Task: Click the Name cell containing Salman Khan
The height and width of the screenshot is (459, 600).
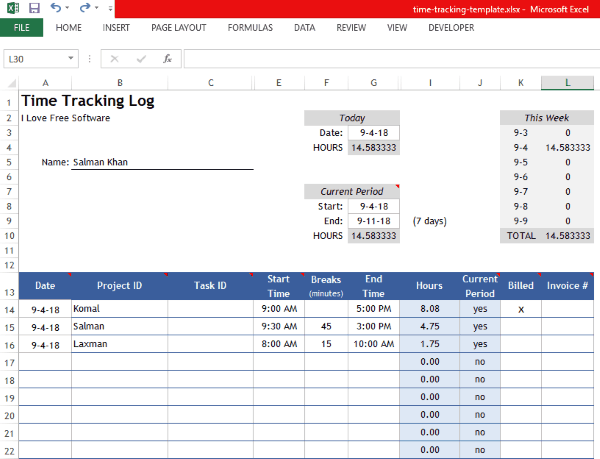Action: [160, 161]
